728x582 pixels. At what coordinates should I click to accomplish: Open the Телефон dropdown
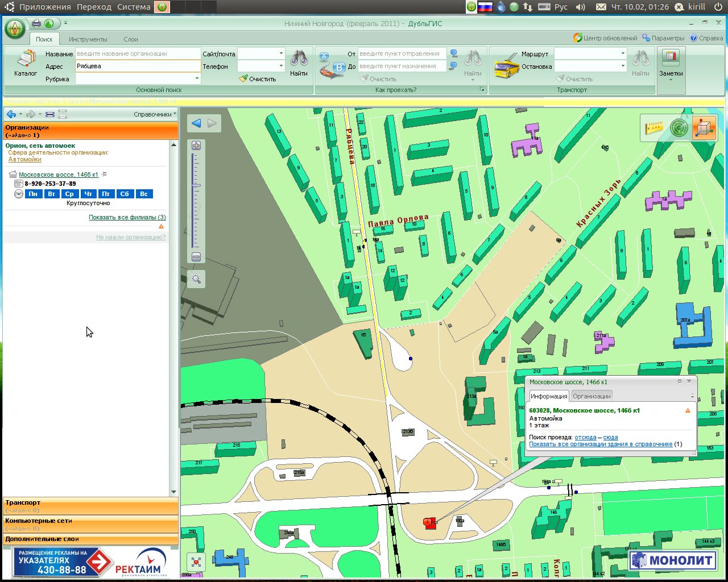pos(281,66)
